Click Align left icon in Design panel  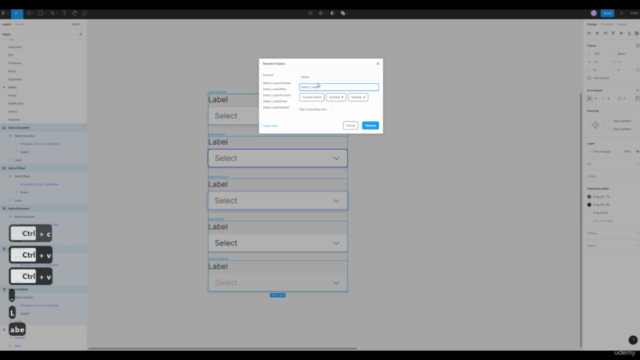[589, 33]
